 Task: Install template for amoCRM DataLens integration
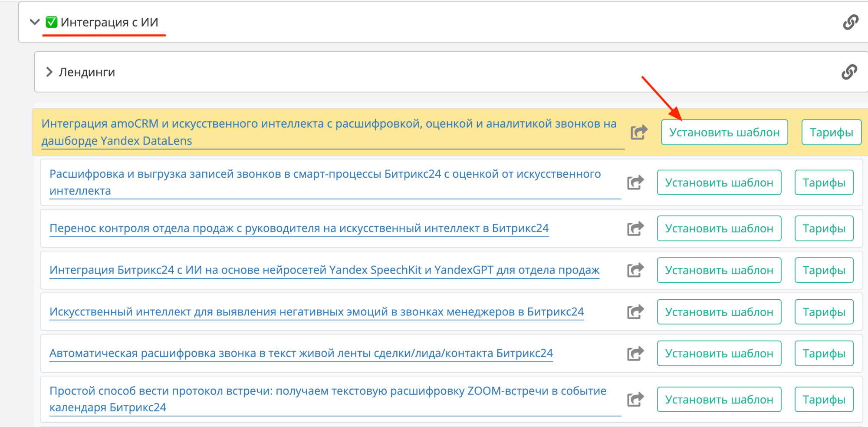click(x=724, y=132)
